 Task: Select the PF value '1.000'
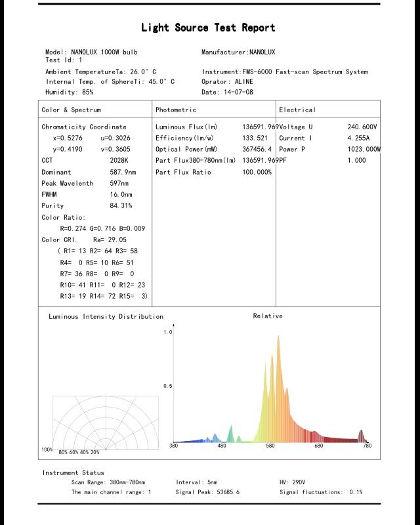pyautogui.click(x=356, y=160)
